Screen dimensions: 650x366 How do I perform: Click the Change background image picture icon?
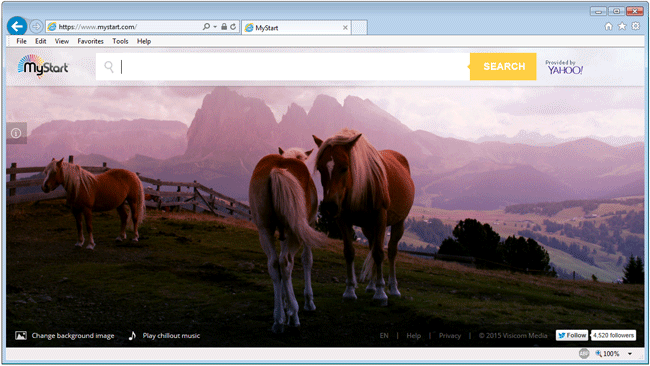[21, 335]
